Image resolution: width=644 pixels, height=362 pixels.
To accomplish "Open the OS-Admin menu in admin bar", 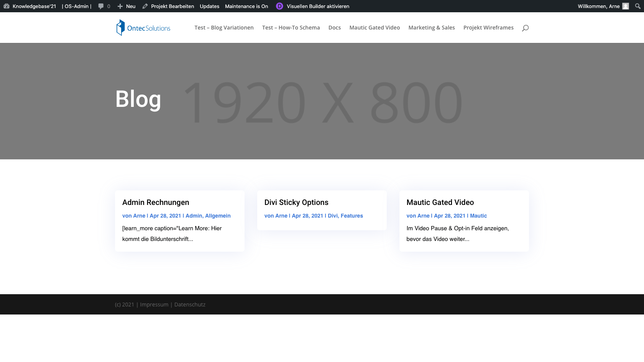I will (x=76, y=6).
